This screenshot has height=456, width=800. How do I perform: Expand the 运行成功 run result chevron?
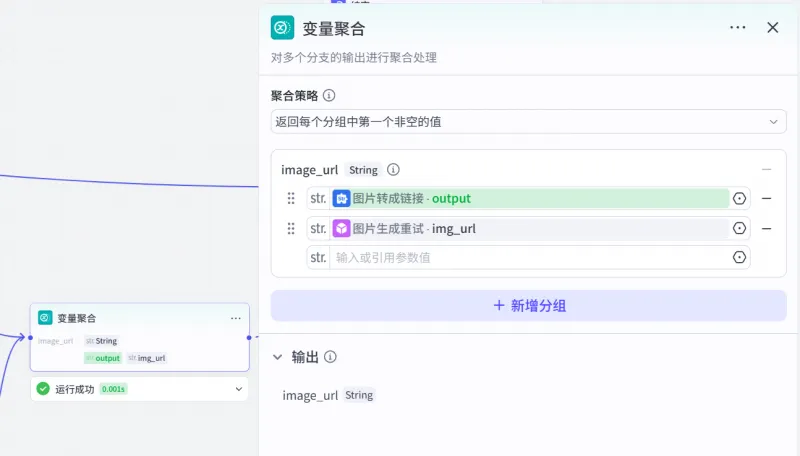(x=238, y=389)
